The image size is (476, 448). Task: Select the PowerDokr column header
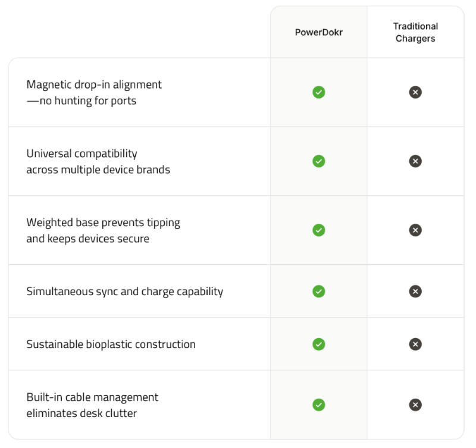coord(319,32)
